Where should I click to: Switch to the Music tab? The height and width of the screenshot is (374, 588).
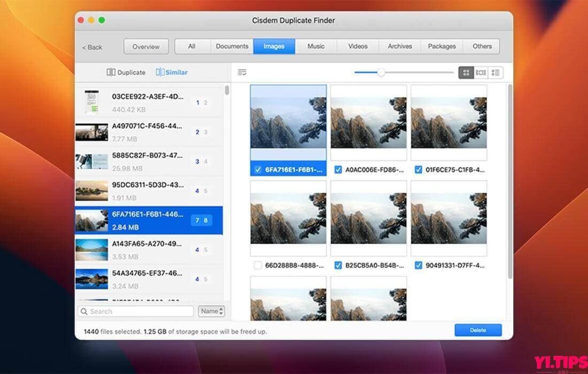[x=315, y=46]
